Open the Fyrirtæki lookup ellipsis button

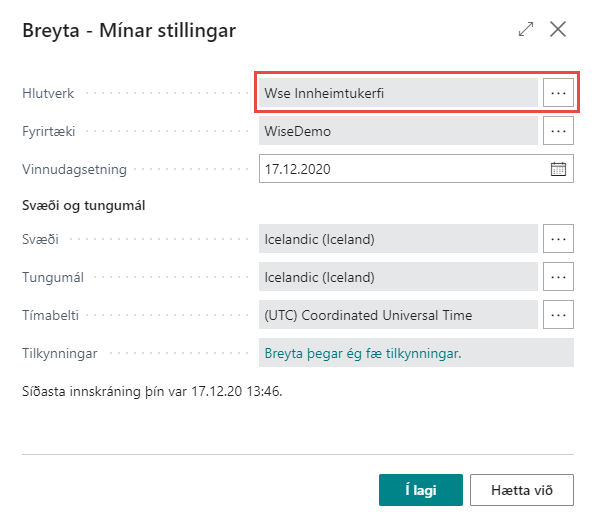pyautogui.click(x=558, y=131)
